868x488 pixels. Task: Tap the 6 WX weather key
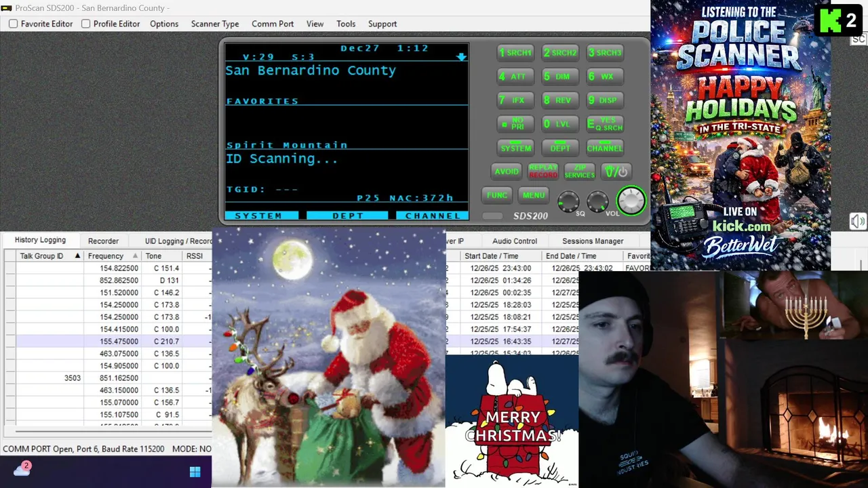605,77
